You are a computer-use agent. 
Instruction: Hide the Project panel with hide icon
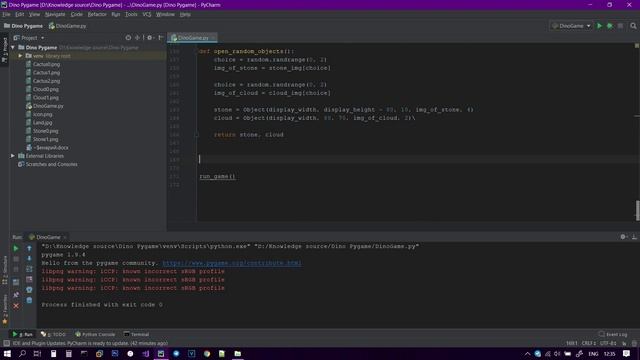click(x=161, y=38)
